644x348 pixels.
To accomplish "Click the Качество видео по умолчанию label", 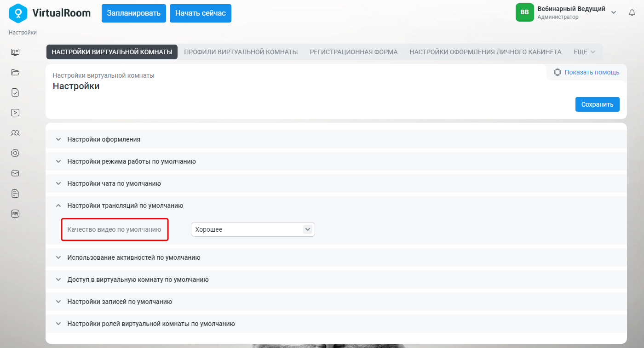I will [114, 229].
